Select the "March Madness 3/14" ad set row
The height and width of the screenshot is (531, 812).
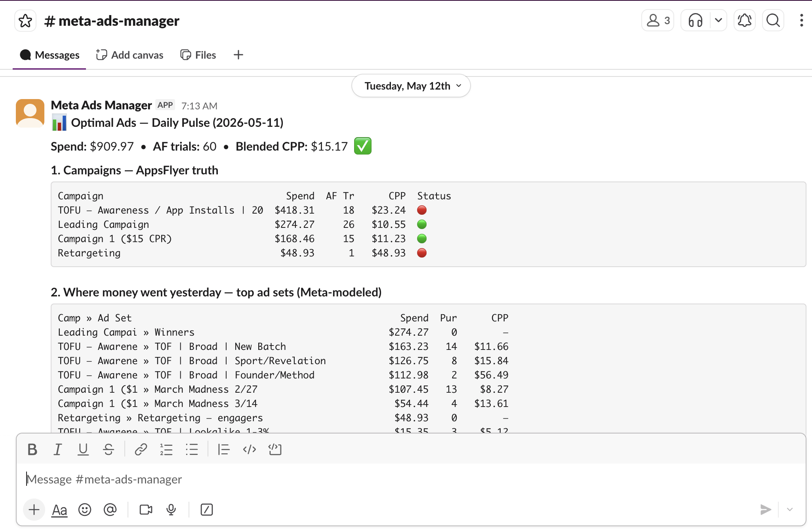206,404
